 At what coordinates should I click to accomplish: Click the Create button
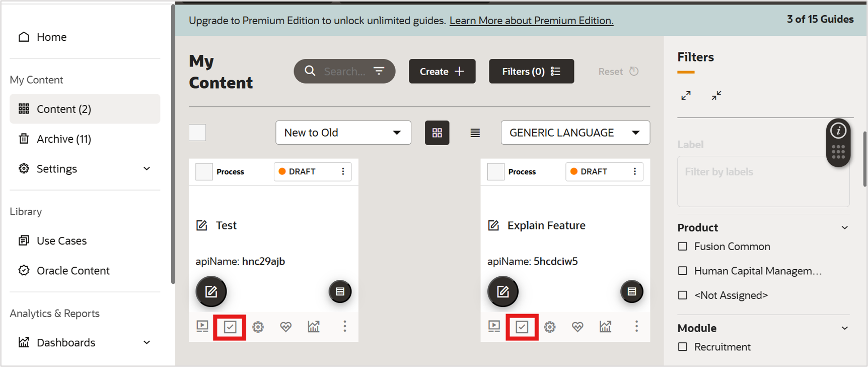(442, 72)
